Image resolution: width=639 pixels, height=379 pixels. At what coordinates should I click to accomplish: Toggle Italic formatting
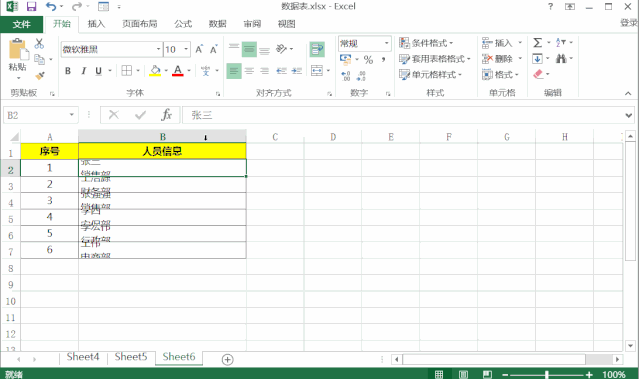pos(83,71)
